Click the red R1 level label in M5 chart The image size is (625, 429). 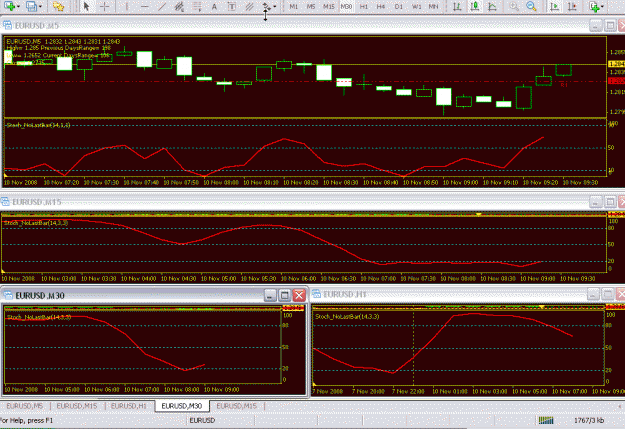564,85
